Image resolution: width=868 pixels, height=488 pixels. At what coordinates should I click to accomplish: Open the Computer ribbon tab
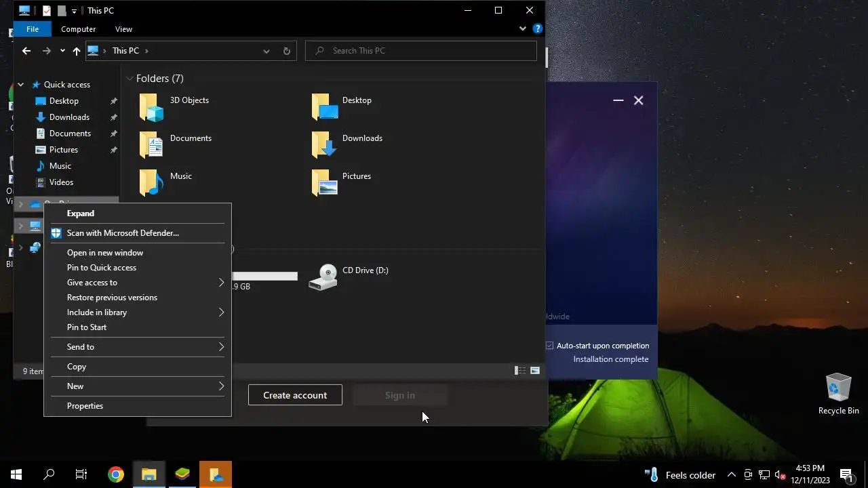coord(79,29)
